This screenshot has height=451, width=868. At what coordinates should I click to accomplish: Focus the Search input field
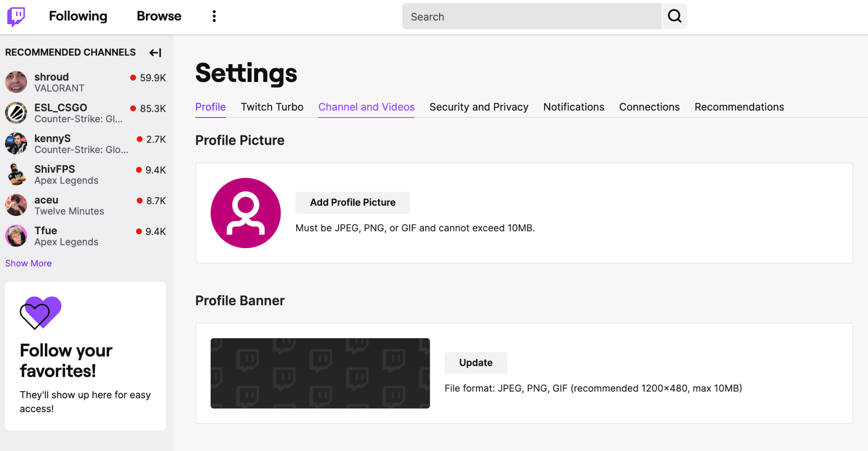[x=531, y=17]
